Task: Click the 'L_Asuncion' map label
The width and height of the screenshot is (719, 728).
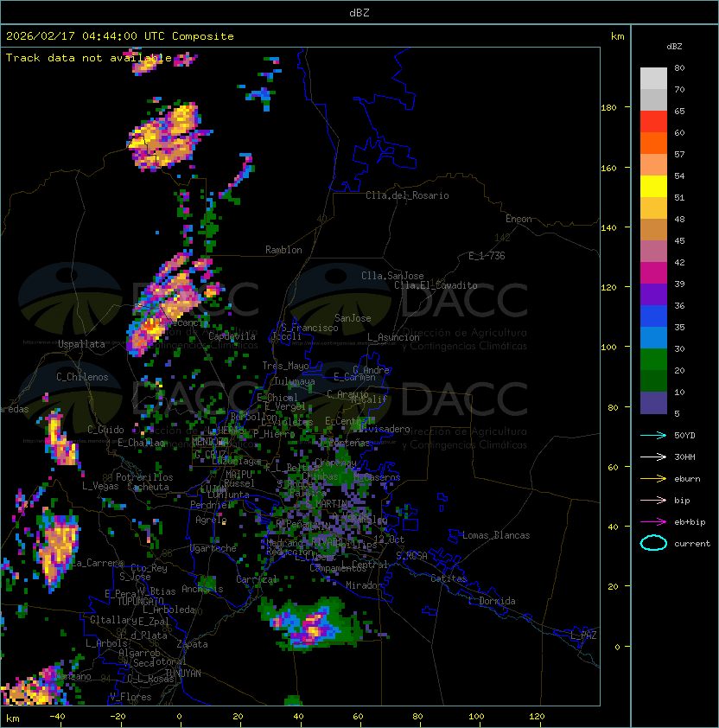Action: click(x=393, y=337)
